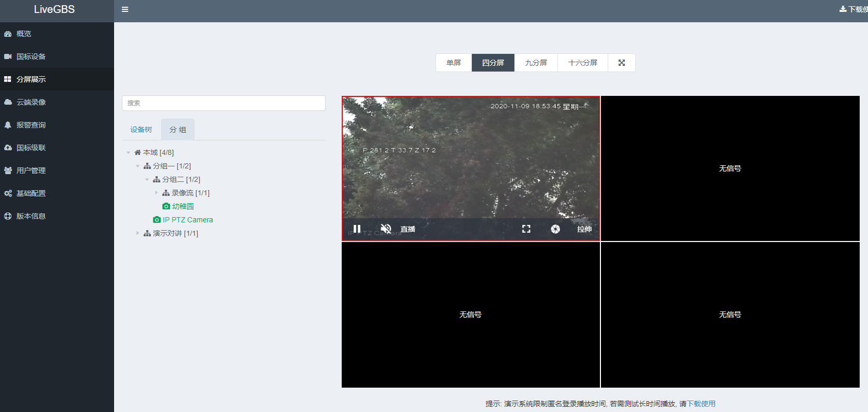Expand the 演示对讲 [1/1] node arrow
This screenshot has width=868, height=412.
coord(137,233)
